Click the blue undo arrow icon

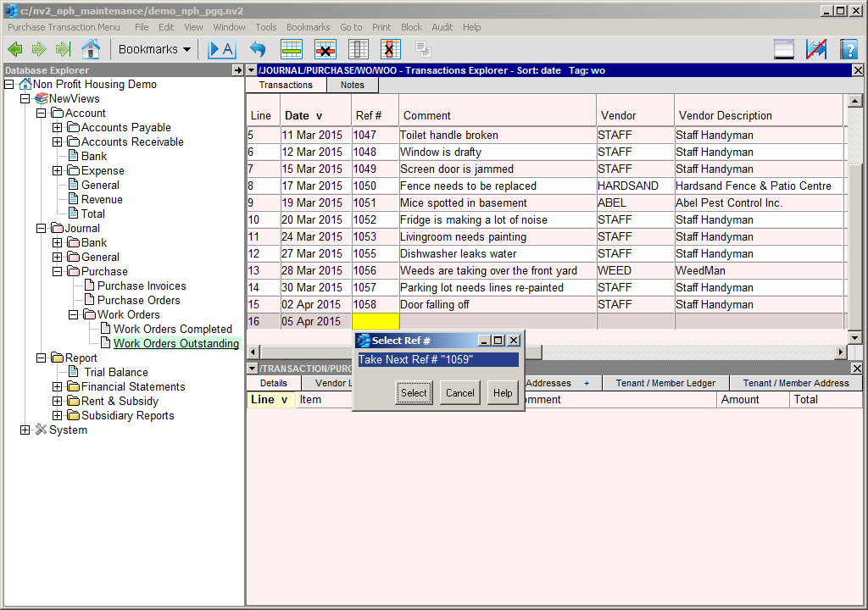click(257, 49)
